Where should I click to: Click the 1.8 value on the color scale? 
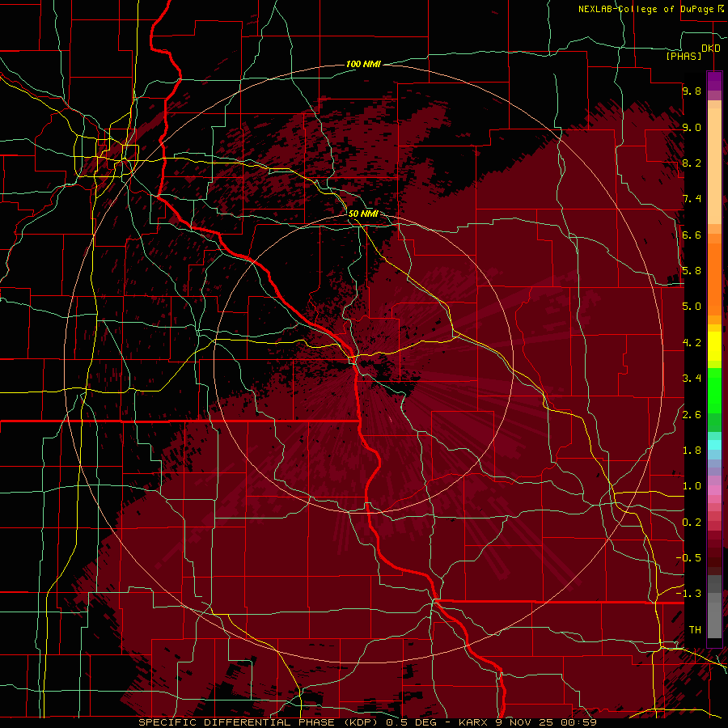(692, 451)
